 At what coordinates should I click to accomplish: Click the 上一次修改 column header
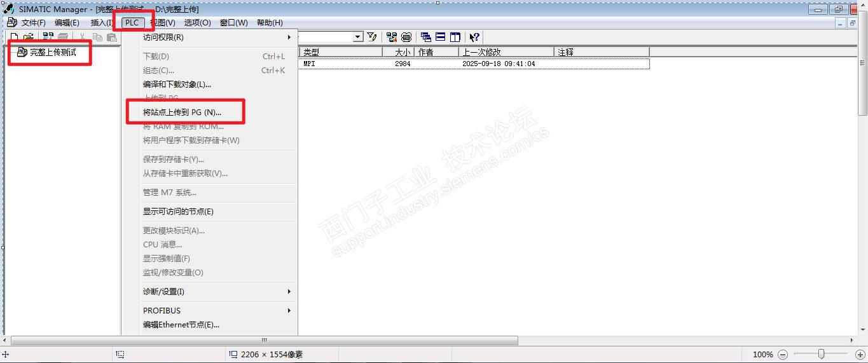(506, 52)
